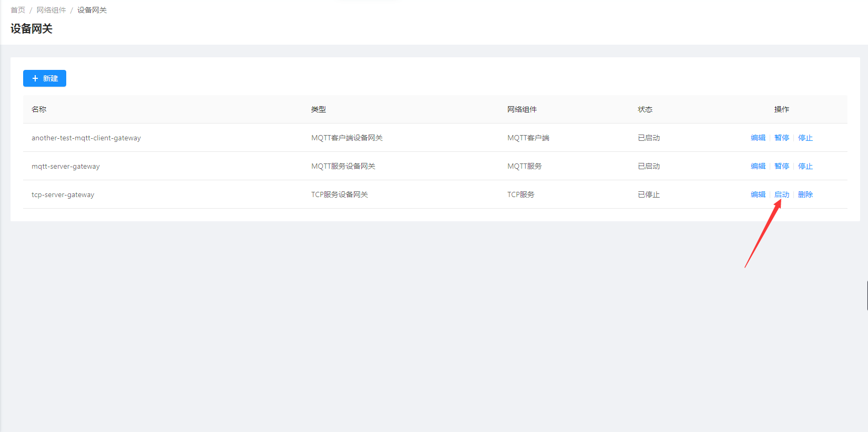The height and width of the screenshot is (432, 868).
Task: Open 网络组件 breadcrumb link
Action: point(51,10)
